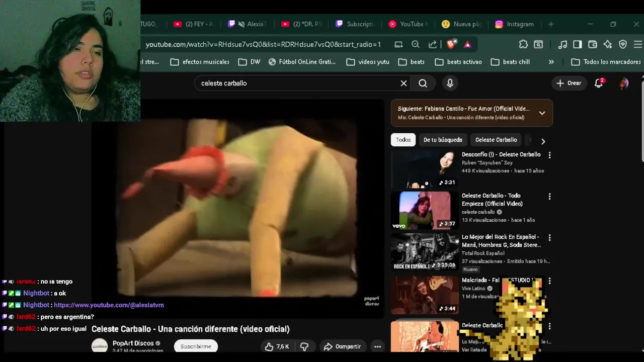Expand the Siguiente mix playlist chevron
This screenshot has height=362, width=644.
coord(542,113)
